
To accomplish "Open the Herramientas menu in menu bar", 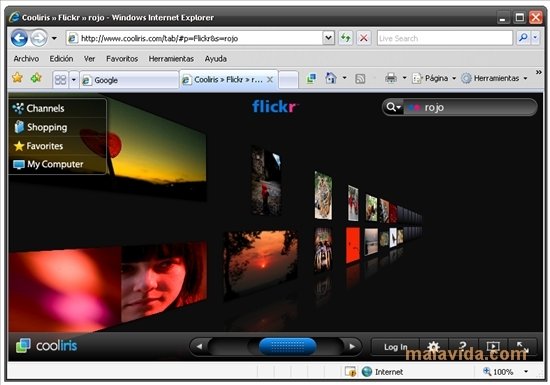I will coord(171,59).
